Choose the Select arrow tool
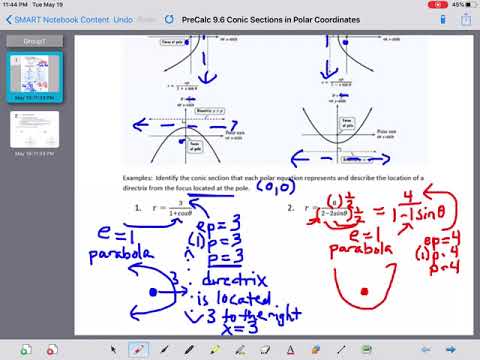Image resolution: width=480 pixels, height=360 pixels. 113,349
